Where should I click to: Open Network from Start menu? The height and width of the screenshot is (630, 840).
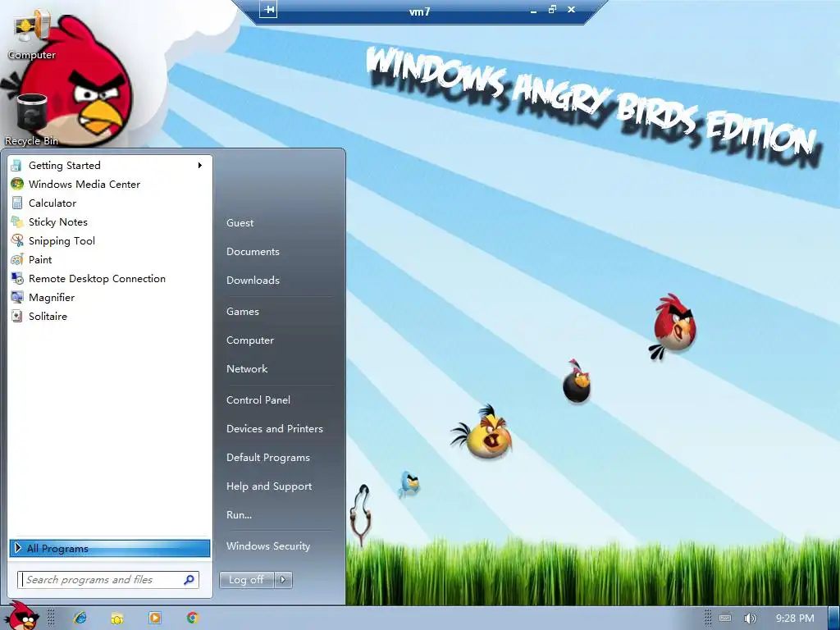pyautogui.click(x=247, y=368)
